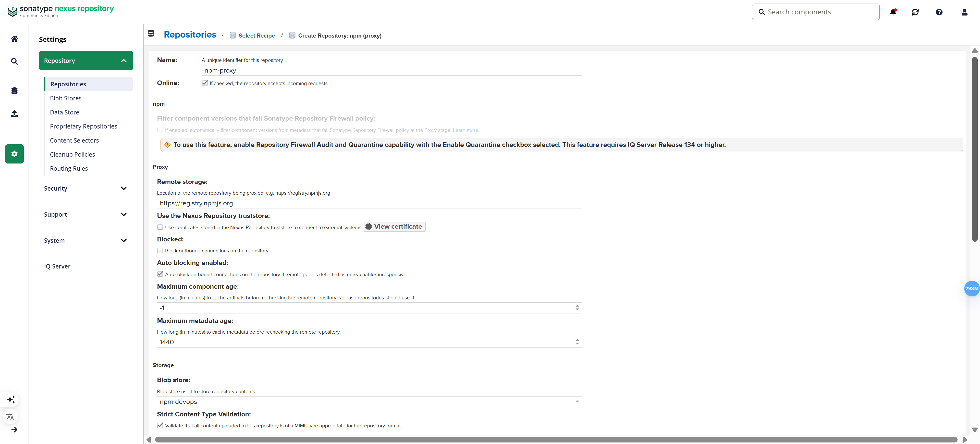Screen dimensions: 980x444
Task: Expand the System section
Action: pos(86,240)
